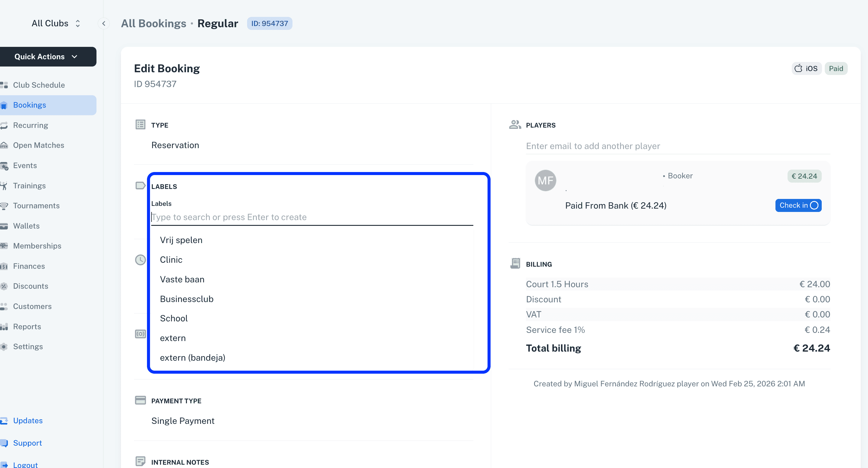Click the Labels tag icon
Screen dimensions: 868x468
pos(140,186)
